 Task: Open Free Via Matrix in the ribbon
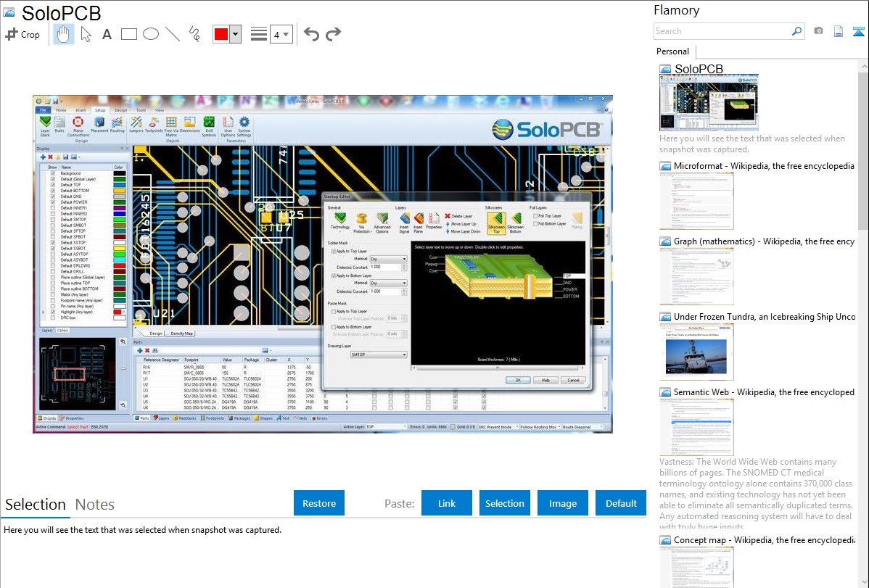tap(171, 126)
